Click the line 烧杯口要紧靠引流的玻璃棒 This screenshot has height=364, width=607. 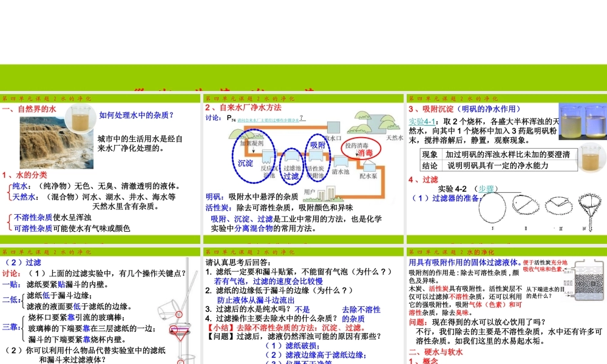76,317
